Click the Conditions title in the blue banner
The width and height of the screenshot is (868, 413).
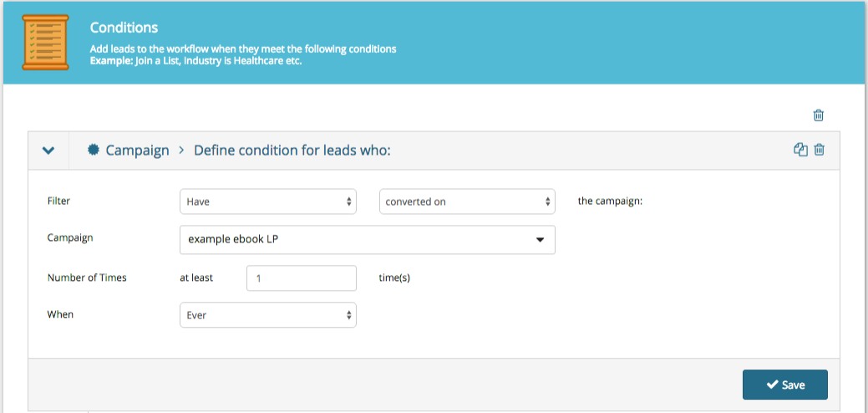click(124, 28)
